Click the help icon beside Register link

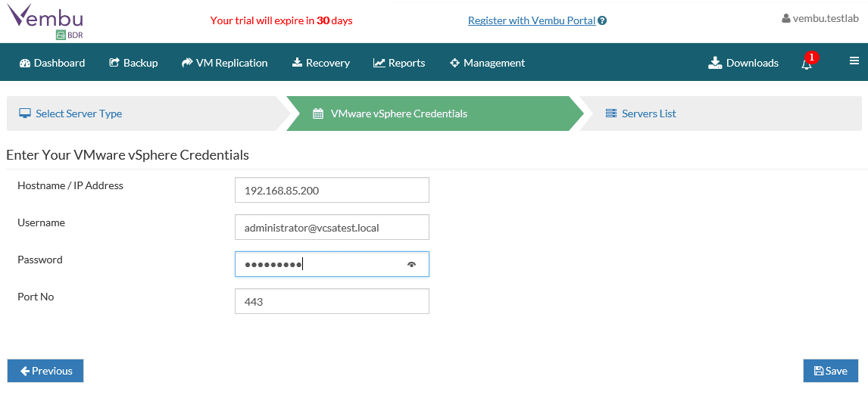pos(603,21)
